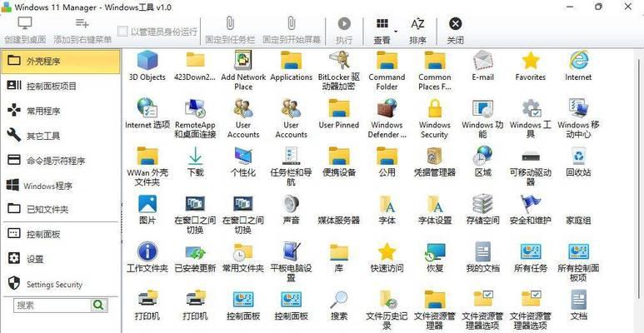Open RemoteApp 和桌面连接 icon

[x=195, y=108]
